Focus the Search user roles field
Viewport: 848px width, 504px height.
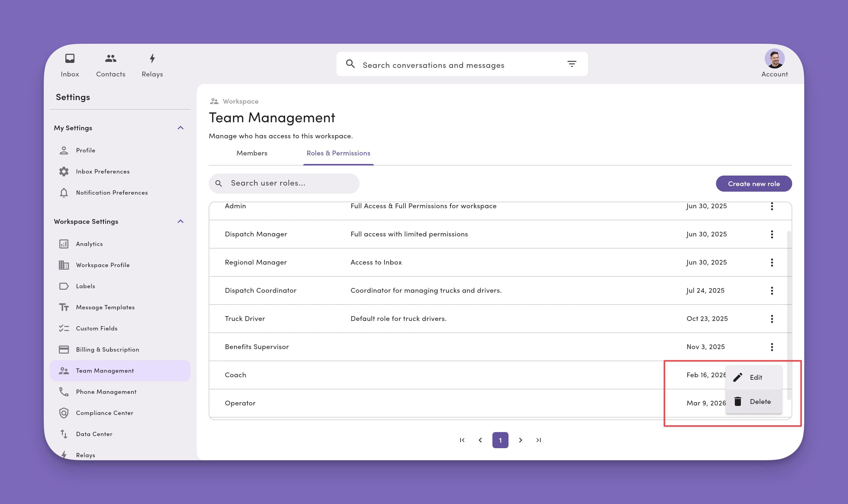[x=284, y=183]
